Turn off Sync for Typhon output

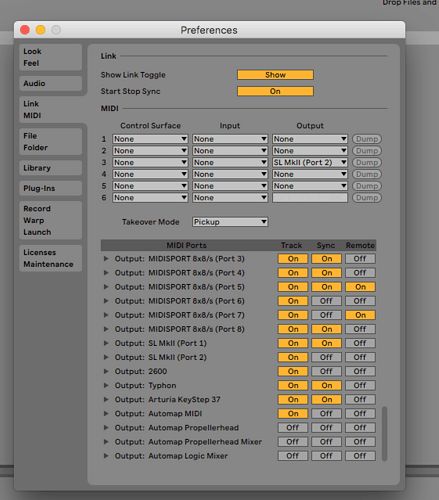click(x=326, y=385)
